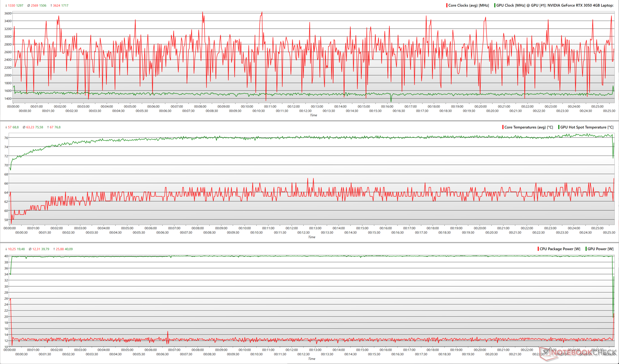Image resolution: width=619 pixels, height=364 pixels.
Task: Click the 76 label on the temperature graph's y-axis
Action: (6, 138)
